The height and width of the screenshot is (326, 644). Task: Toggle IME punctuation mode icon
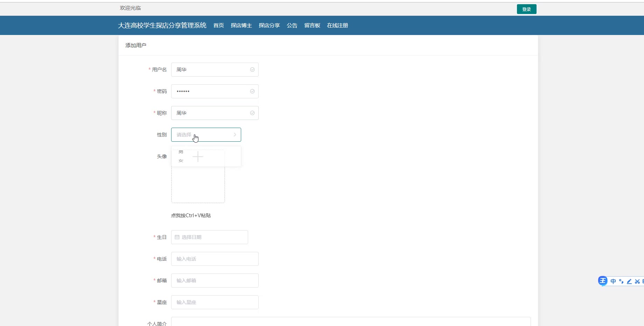tap(621, 281)
